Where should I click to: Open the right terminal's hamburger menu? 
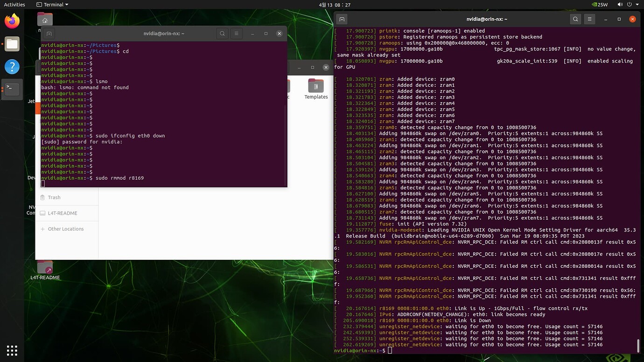click(590, 19)
